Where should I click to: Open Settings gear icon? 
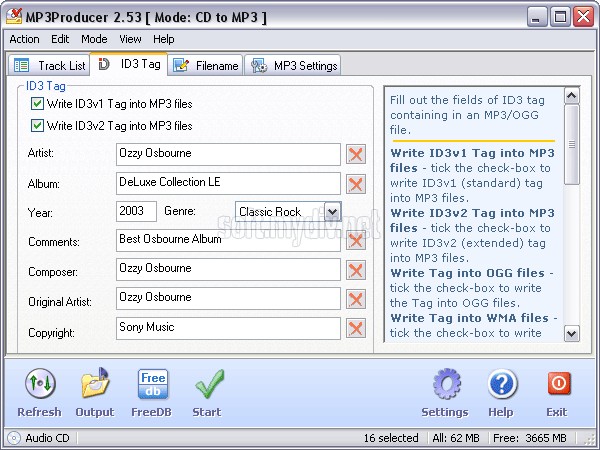coord(447,383)
